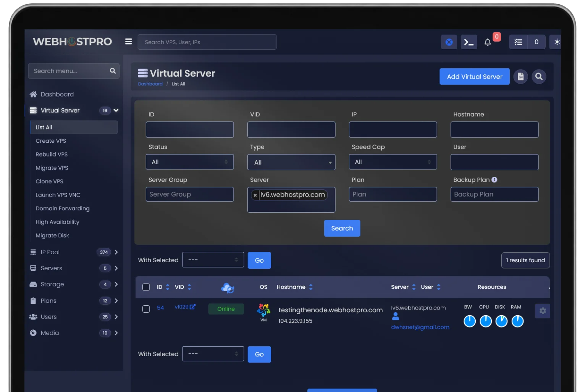
Task: Open Launch VPS VNC menu item
Action: coord(58,195)
